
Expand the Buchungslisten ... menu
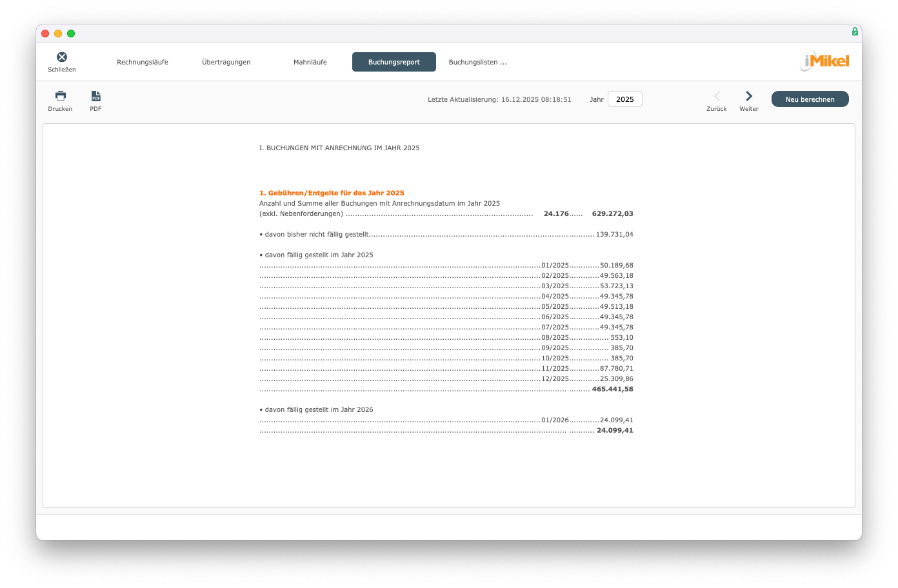(x=477, y=63)
